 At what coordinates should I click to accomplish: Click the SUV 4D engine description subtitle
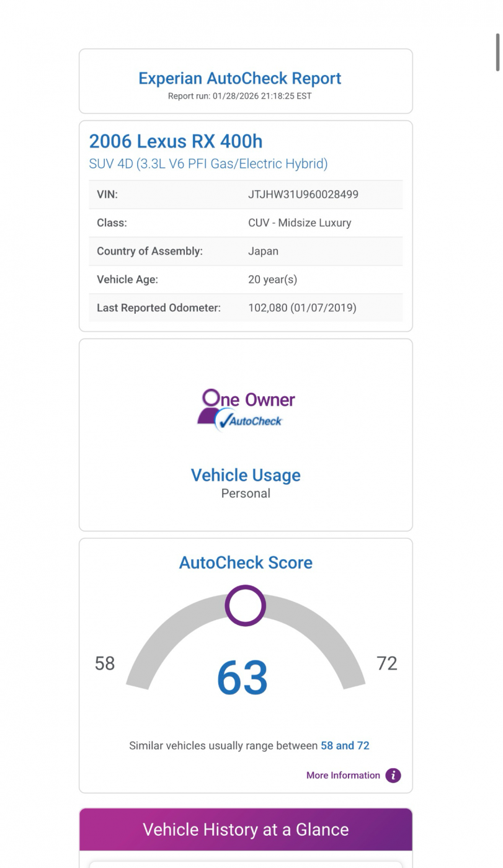[x=208, y=164]
